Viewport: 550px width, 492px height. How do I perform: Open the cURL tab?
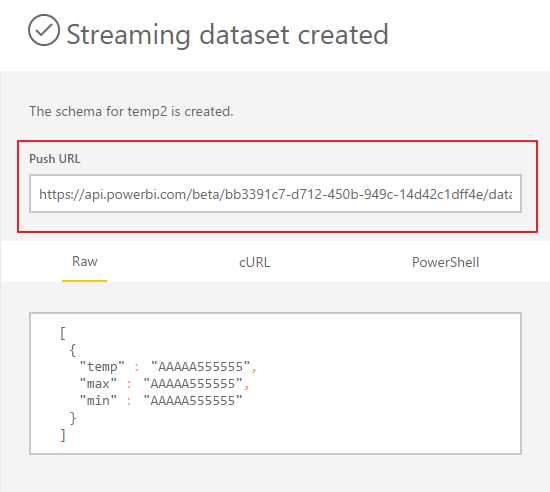tap(255, 262)
